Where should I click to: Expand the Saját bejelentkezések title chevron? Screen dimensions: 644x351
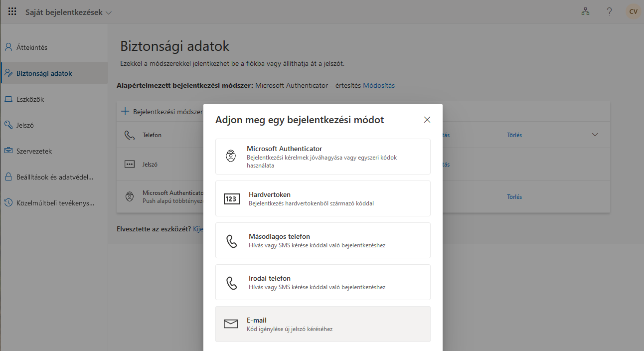109,12
